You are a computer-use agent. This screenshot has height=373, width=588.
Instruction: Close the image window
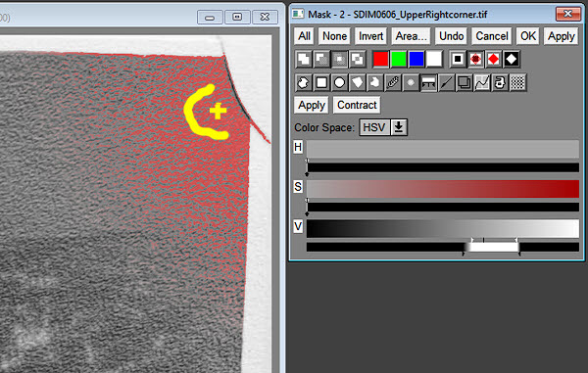point(266,18)
